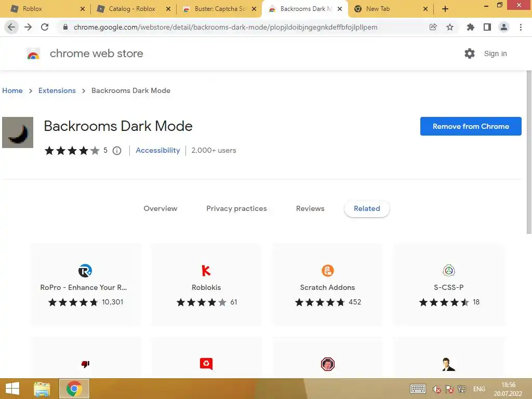Click the Roblokis extension title

206,287
